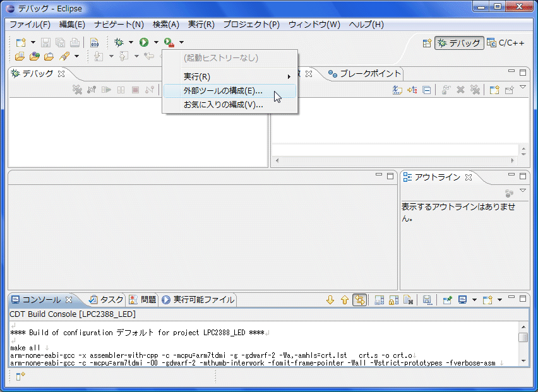This screenshot has height=392, width=538.
Task: Toggle Scroll Lock in the Console view
Action: 392,300
